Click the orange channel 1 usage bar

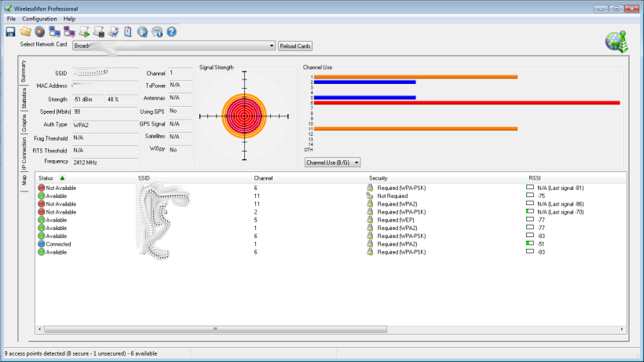[415, 77]
